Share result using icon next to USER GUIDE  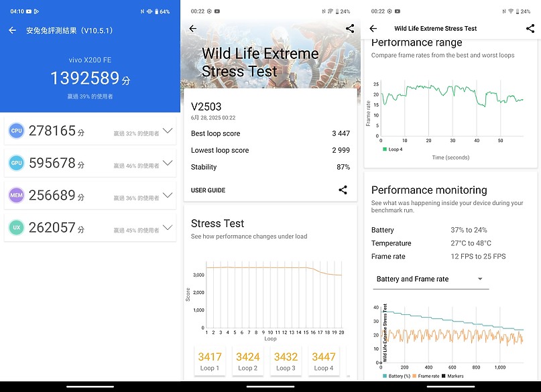(x=343, y=190)
